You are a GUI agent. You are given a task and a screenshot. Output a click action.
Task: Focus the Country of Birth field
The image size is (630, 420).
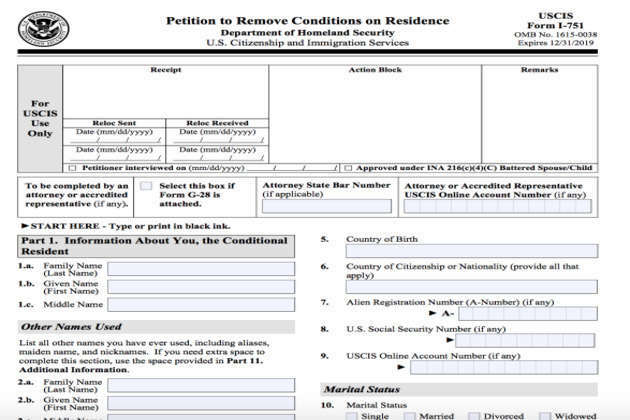pos(472,251)
